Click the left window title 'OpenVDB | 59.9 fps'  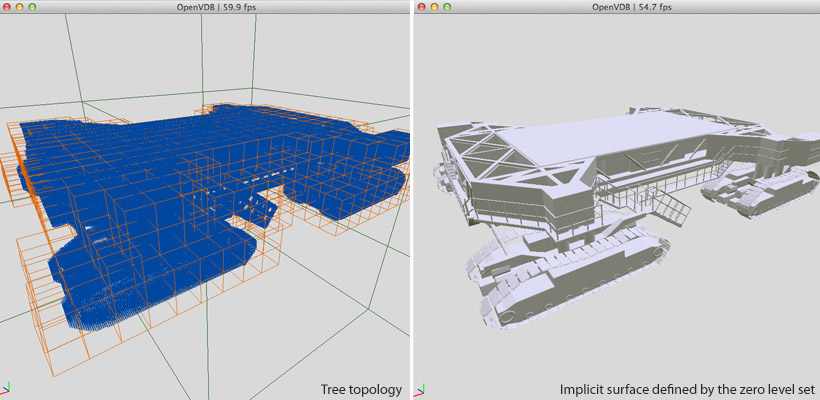tap(204, 7)
